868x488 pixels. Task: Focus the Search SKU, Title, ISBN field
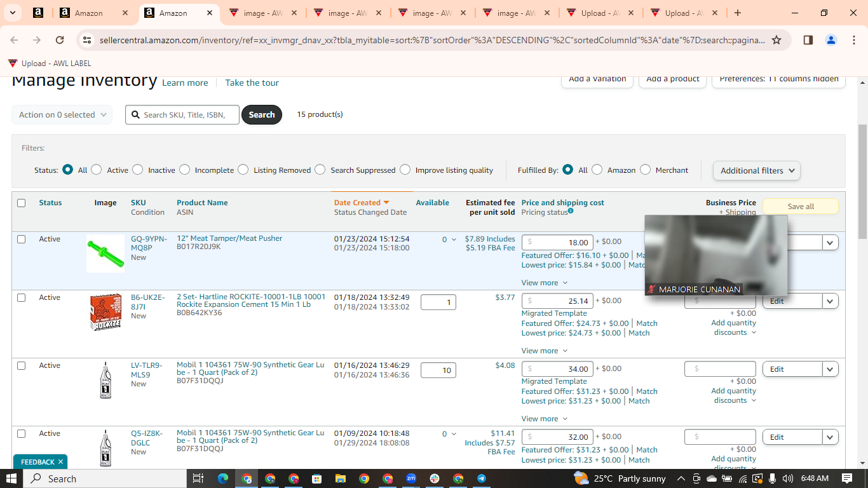[182, 114]
